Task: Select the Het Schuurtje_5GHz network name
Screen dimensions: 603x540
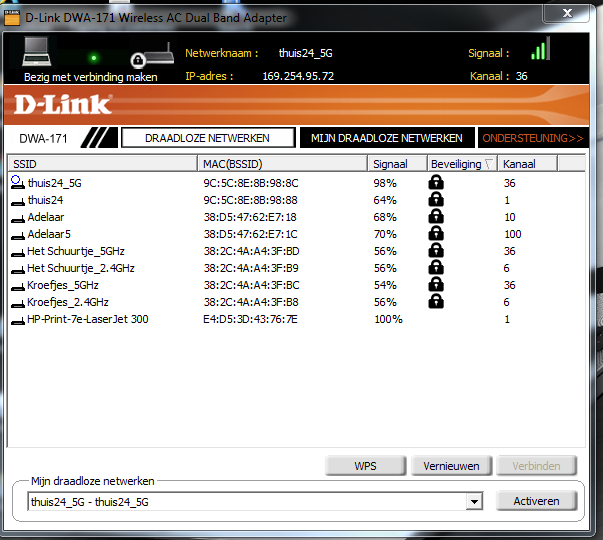Action: click(x=76, y=251)
